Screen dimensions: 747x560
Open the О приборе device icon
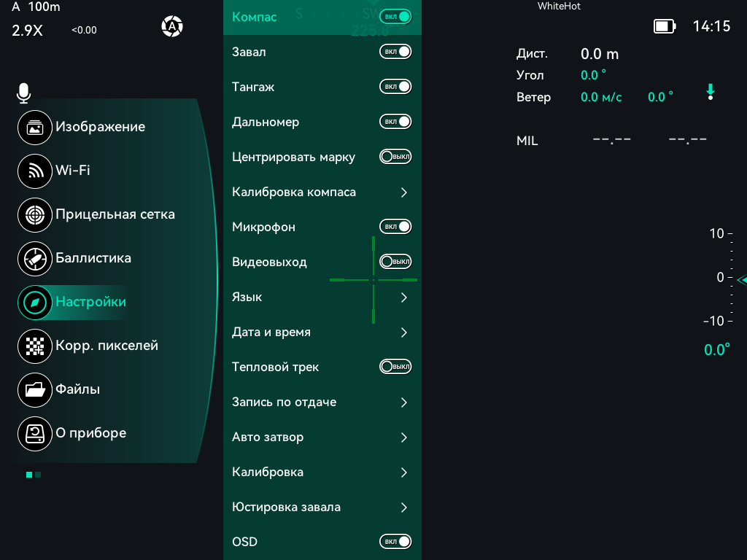[x=35, y=434]
